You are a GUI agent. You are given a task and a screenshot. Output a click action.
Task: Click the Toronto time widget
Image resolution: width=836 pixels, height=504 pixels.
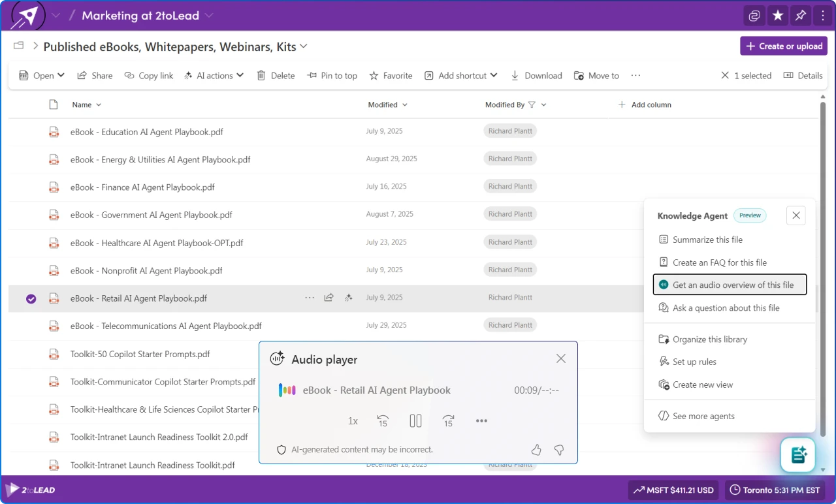pyautogui.click(x=775, y=490)
